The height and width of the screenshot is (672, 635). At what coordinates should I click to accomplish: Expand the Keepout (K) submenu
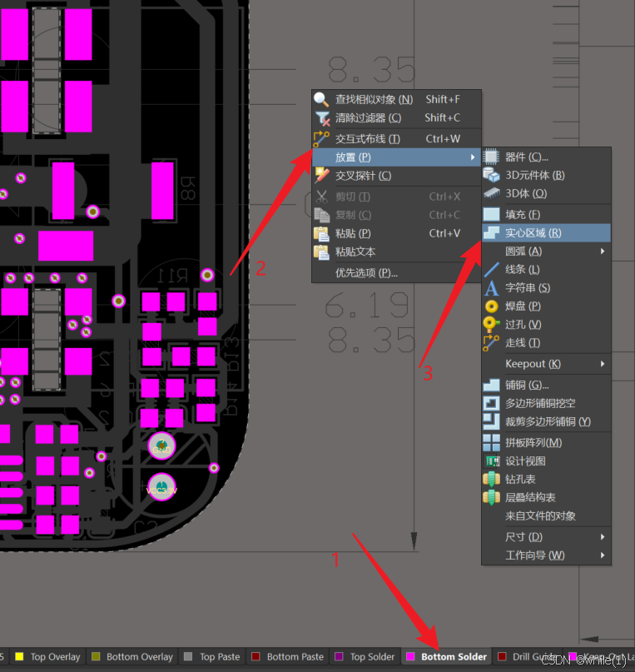click(x=602, y=364)
